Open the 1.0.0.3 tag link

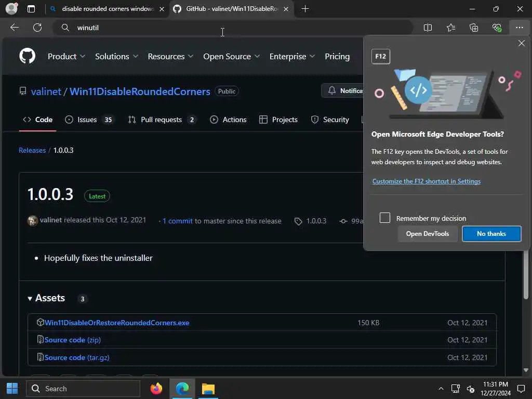pyautogui.click(x=311, y=221)
